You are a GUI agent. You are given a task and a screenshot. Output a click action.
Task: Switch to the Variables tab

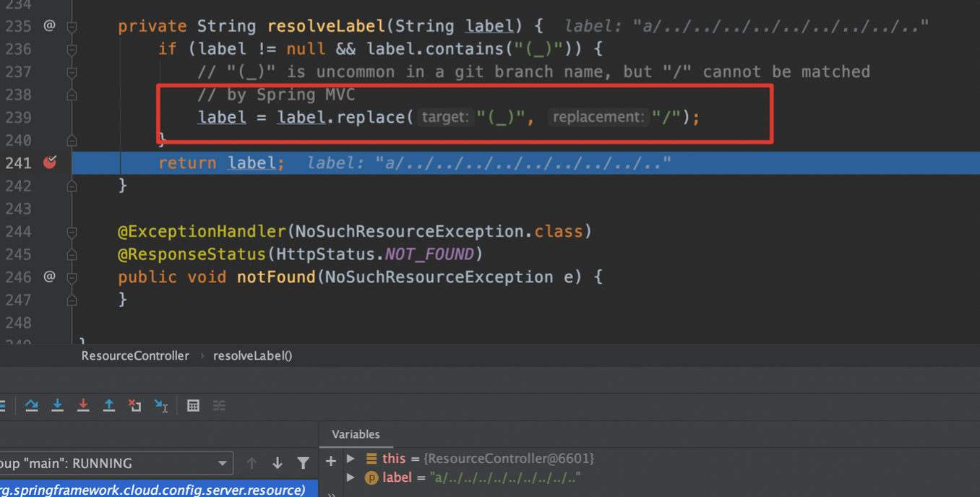click(356, 434)
